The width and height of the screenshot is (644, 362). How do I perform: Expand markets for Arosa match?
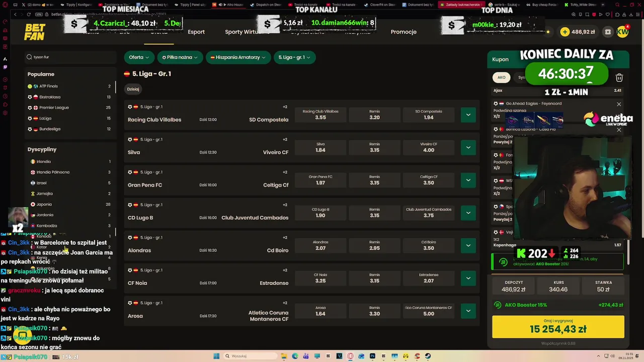pyautogui.click(x=468, y=311)
